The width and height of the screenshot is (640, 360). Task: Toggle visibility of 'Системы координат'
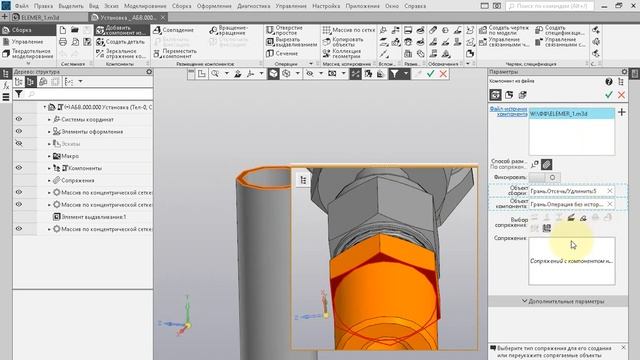pos(19,119)
